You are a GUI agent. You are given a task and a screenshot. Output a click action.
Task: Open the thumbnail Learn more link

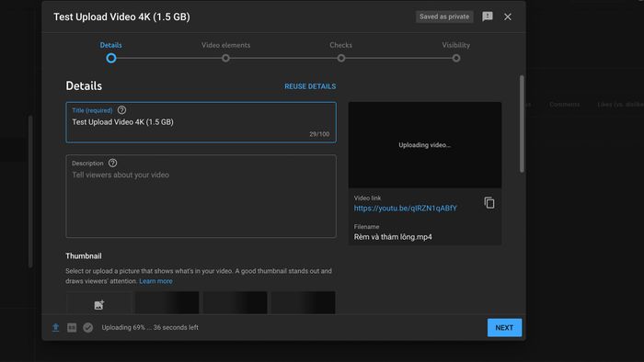coord(155,281)
